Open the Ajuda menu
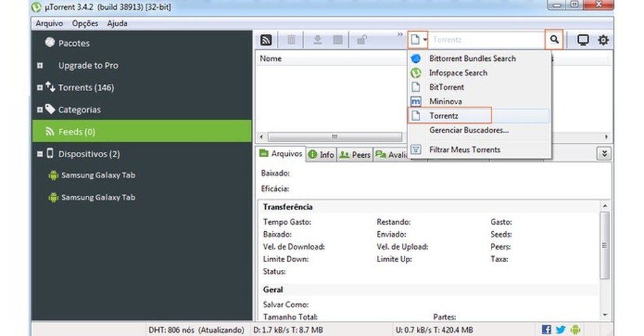This screenshot has width=644, height=336. [x=117, y=24]
